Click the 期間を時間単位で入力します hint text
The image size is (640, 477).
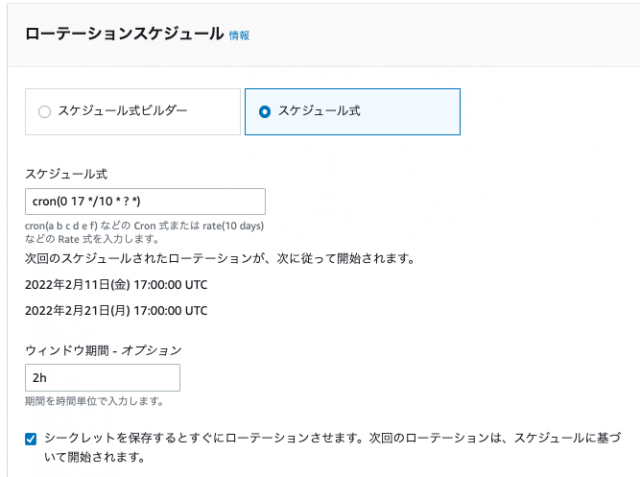pos(94,401)
